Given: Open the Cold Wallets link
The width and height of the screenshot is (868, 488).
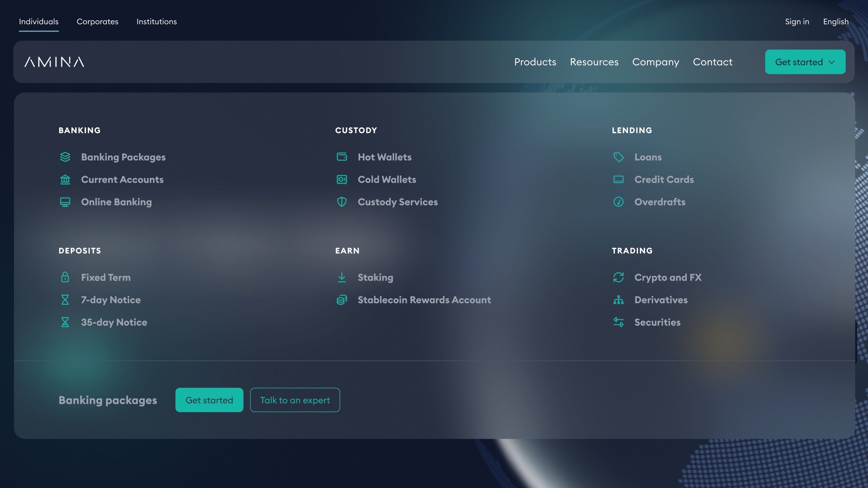Looking at the screenshot, I should tap(387, 179).
